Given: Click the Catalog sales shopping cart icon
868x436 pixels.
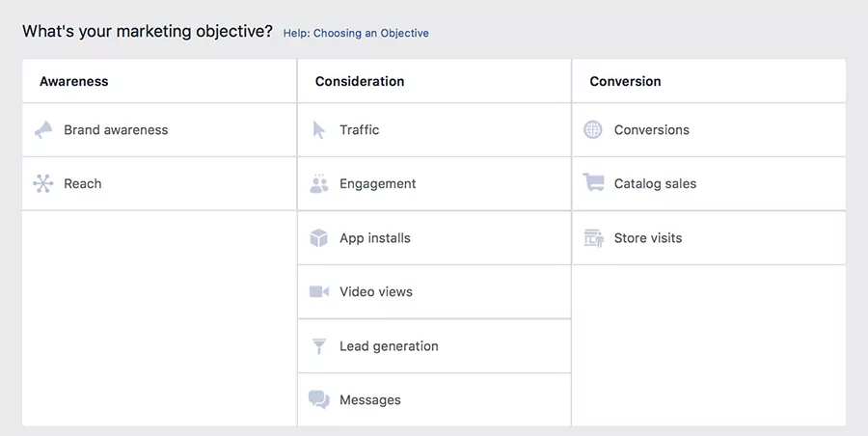Looking at the screenshot, I should (593, 182).
